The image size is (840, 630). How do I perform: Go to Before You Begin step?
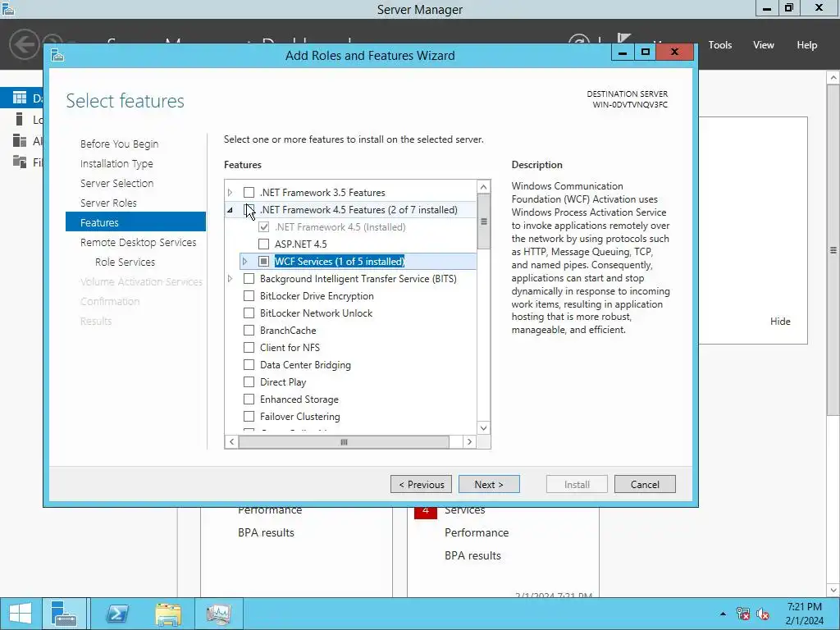click(120, 144)
